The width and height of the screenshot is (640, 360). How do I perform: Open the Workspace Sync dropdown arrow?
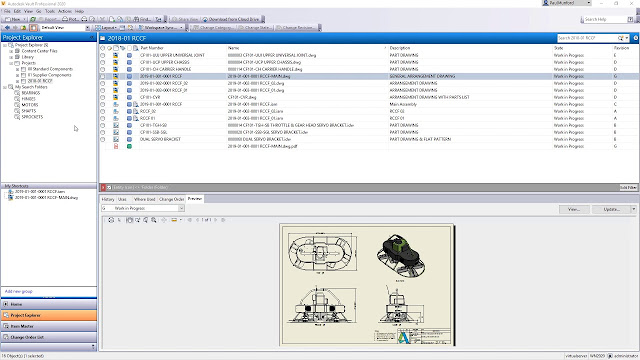tap(181, 28)
